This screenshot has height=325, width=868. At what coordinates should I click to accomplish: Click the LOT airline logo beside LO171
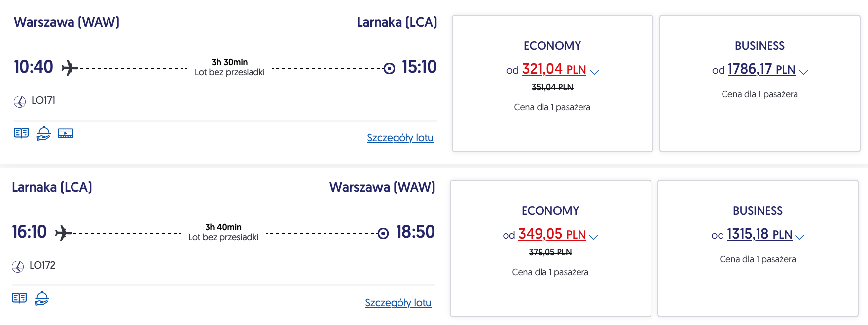click(x=20, y=102)
